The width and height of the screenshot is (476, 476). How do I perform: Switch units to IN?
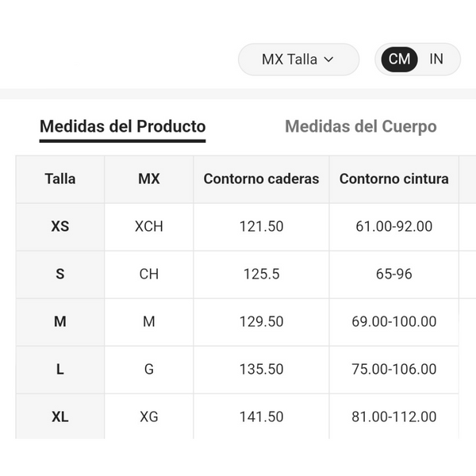436,59
